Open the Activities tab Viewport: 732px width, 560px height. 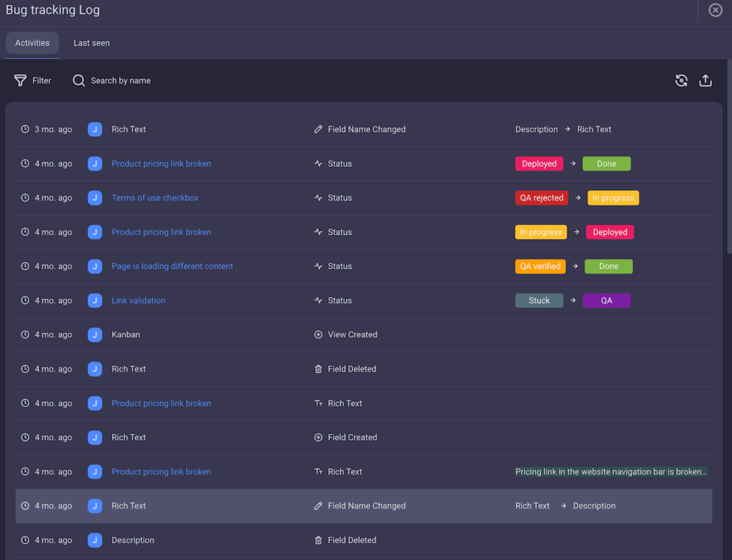[x=32, y=43]
